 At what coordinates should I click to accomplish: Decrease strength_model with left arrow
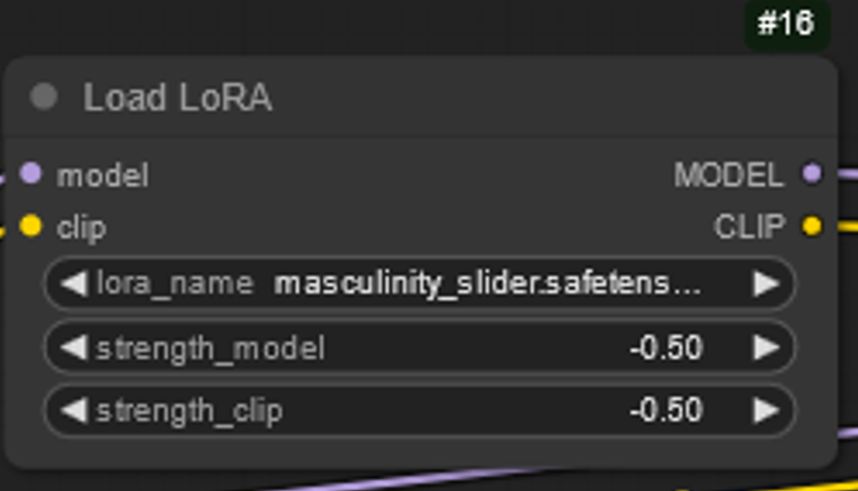(x=73, y=347)
